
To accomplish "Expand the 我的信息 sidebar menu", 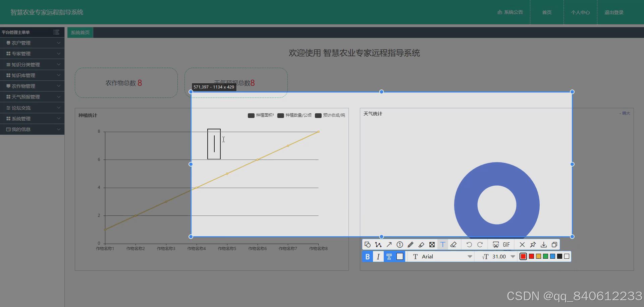I will [x=32, y=129].
